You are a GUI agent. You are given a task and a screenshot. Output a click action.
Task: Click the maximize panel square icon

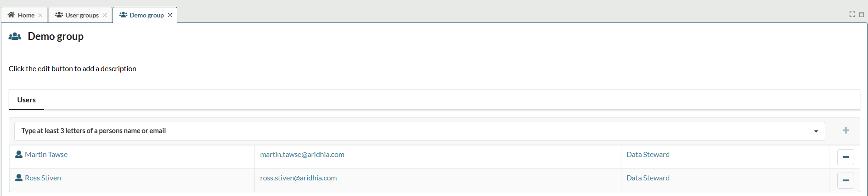(862, 15)
